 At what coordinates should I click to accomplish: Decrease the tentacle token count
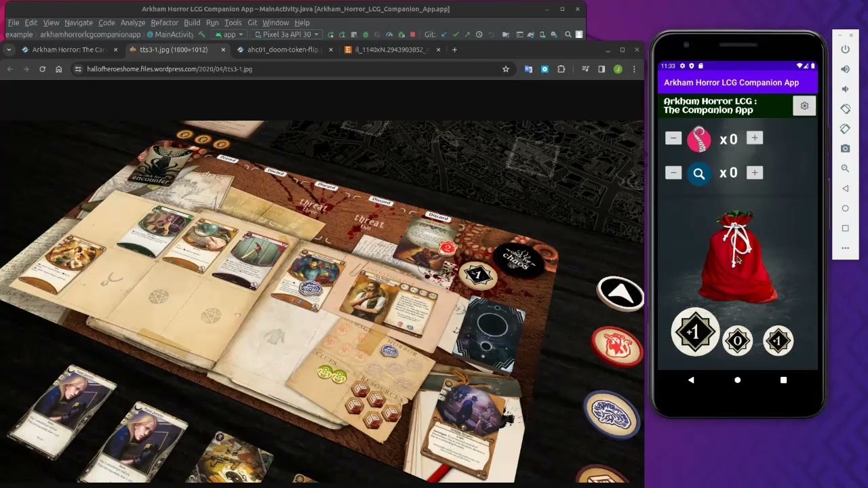pyautogui.click(x=673, y=138)
